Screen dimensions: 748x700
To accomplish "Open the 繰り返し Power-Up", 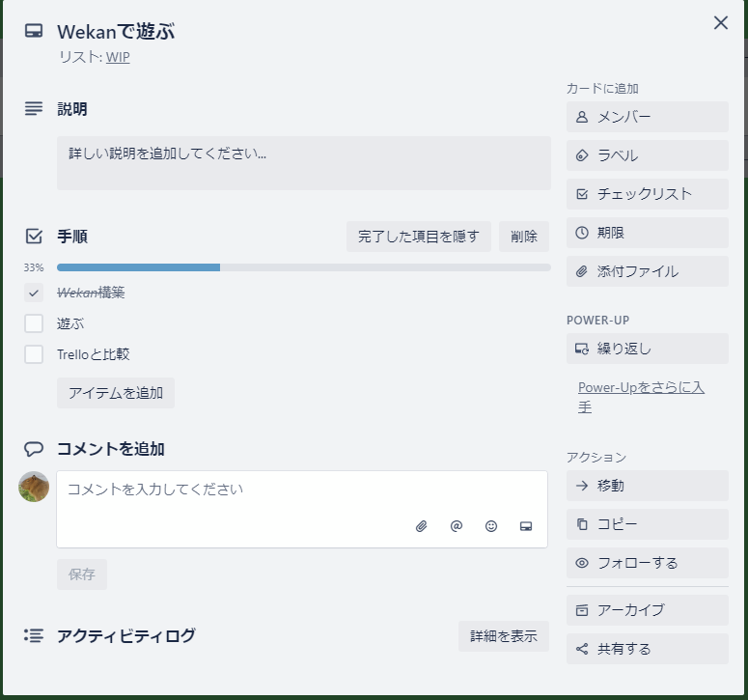I will pyautogui.click(x=648, y=349).
